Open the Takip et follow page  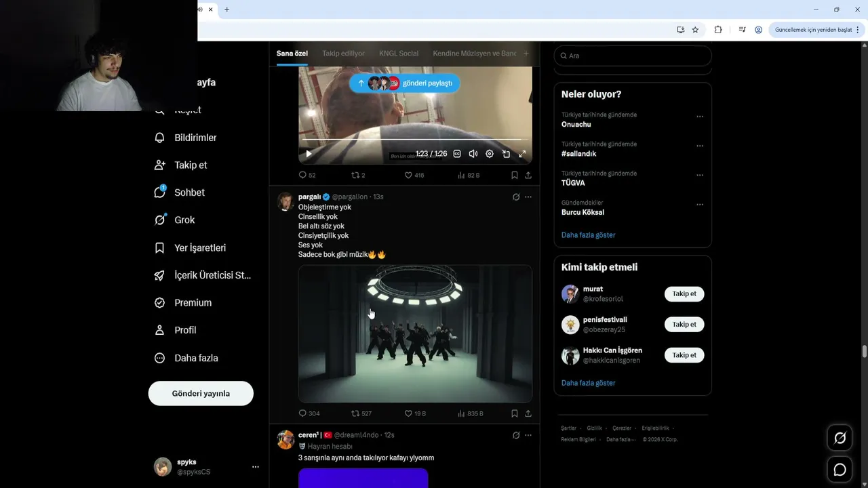181,165
